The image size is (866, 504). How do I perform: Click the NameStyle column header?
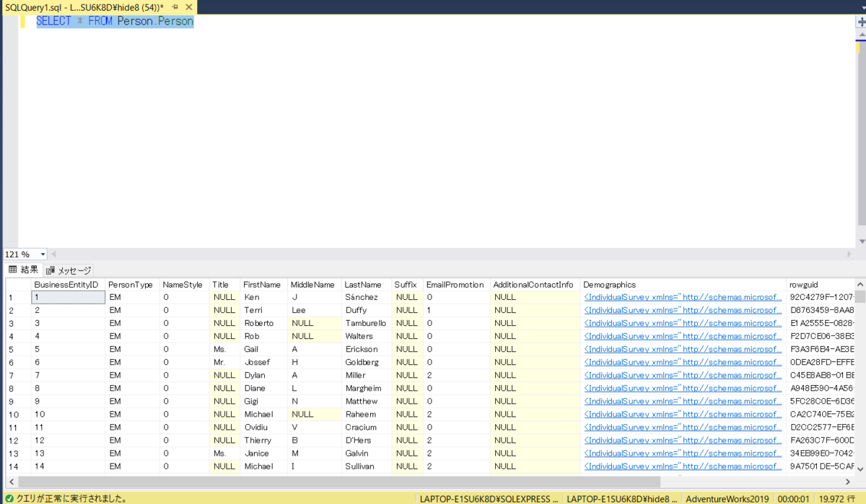(x=185, y=285)
